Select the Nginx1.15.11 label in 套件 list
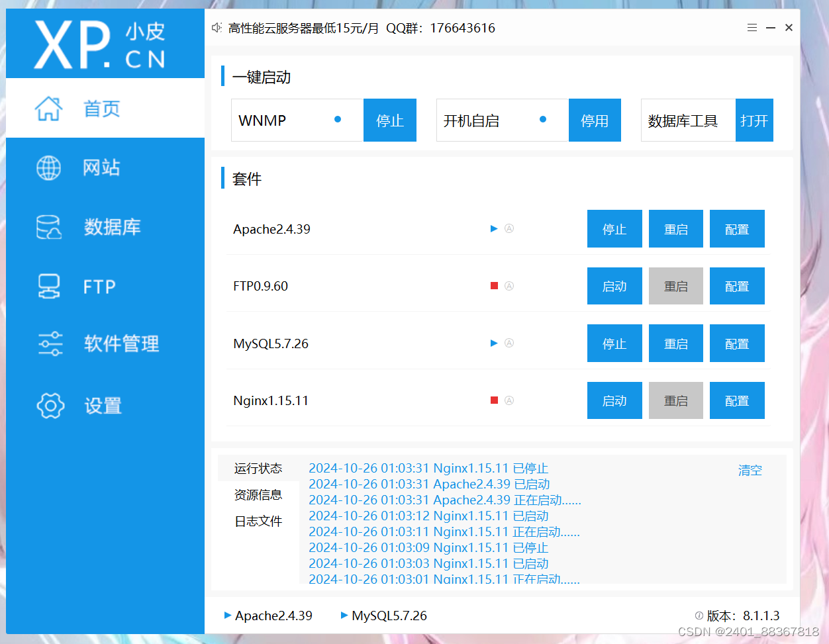The height and width of the screenshot is (644, 829). click(x=271, y=400)
